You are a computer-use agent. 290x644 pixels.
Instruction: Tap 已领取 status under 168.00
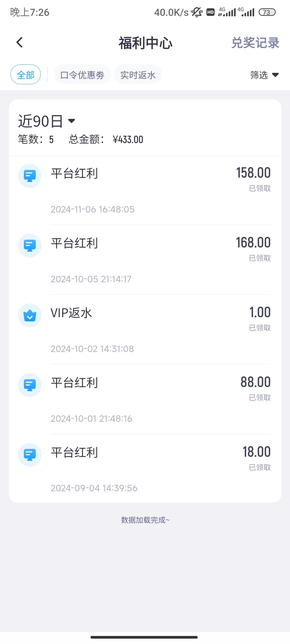point(260,258)
